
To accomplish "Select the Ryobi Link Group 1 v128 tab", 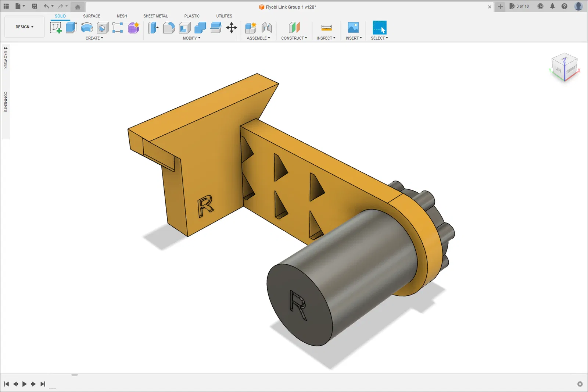I will coord(287,7).
